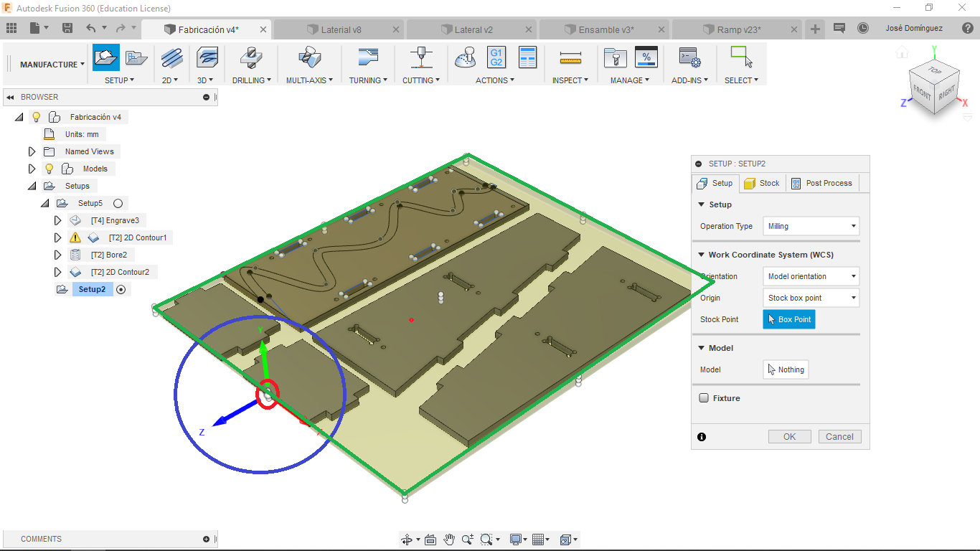Screen dimensions: 980x551
Task: Click the warning icon on 2D Contour1
Action: coord(75,237)
